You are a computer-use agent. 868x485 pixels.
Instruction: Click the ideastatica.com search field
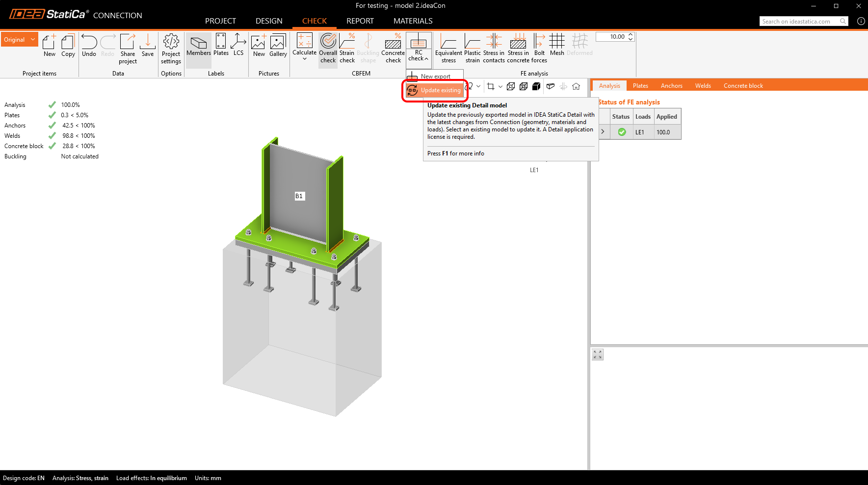[x=799, y=21]
